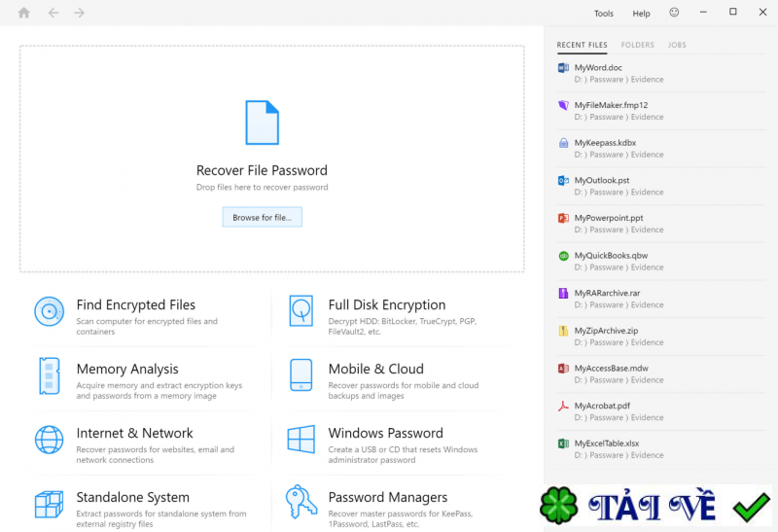Open the Find Encrypted Files disc icon

pos(49,311)
